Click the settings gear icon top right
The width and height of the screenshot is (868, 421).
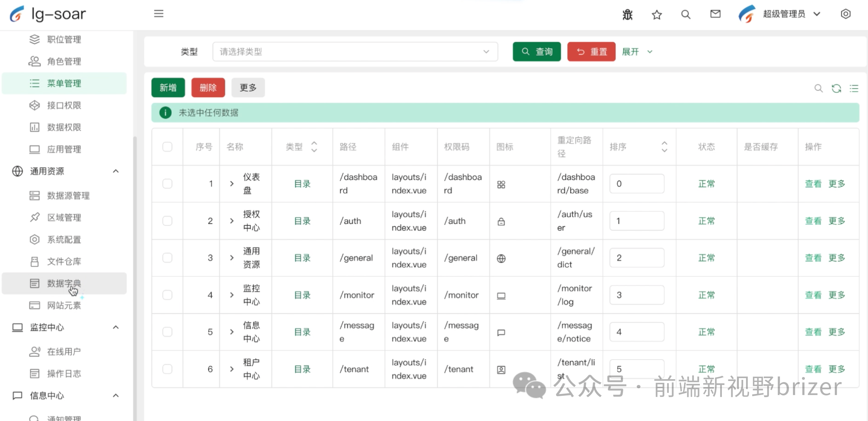click(x=846, y=14)
